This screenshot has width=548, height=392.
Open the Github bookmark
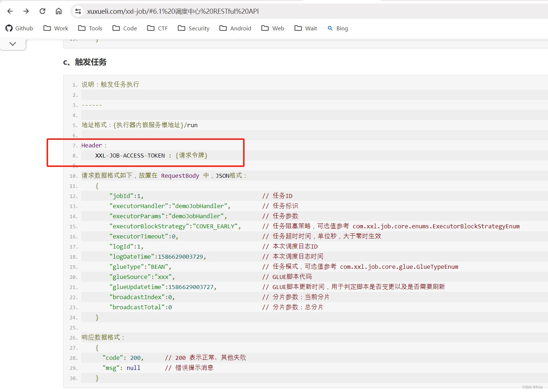click(x=20, y=28)
